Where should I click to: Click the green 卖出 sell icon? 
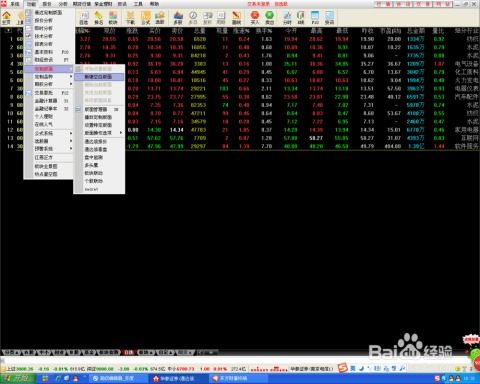click(x=270, y=17)
